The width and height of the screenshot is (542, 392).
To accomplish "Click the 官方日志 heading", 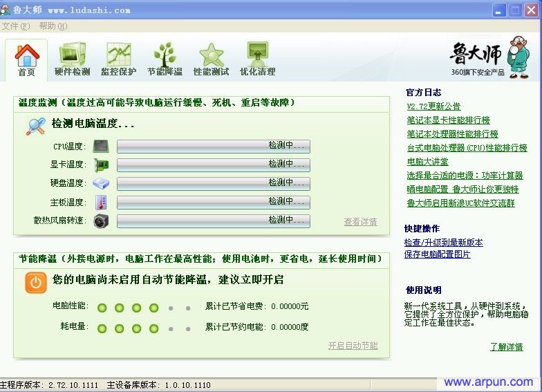I will point(423,93).
